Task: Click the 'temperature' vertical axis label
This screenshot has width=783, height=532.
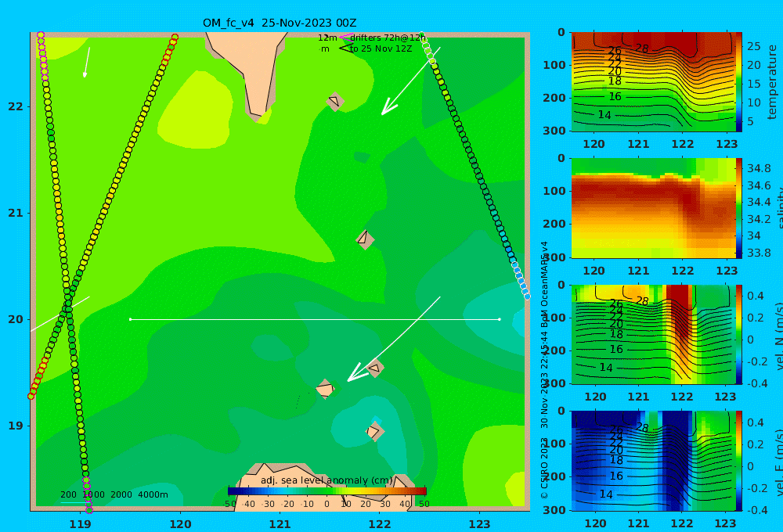Action: coord(773,82)
